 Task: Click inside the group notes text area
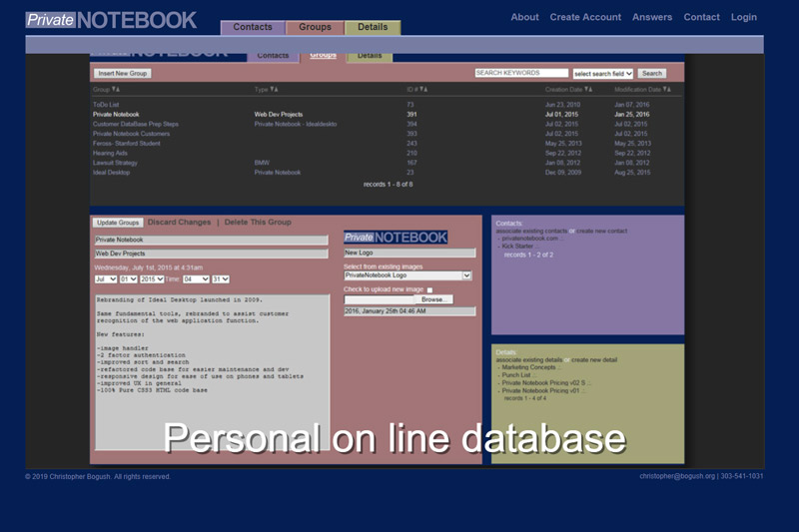click(212, 372)
